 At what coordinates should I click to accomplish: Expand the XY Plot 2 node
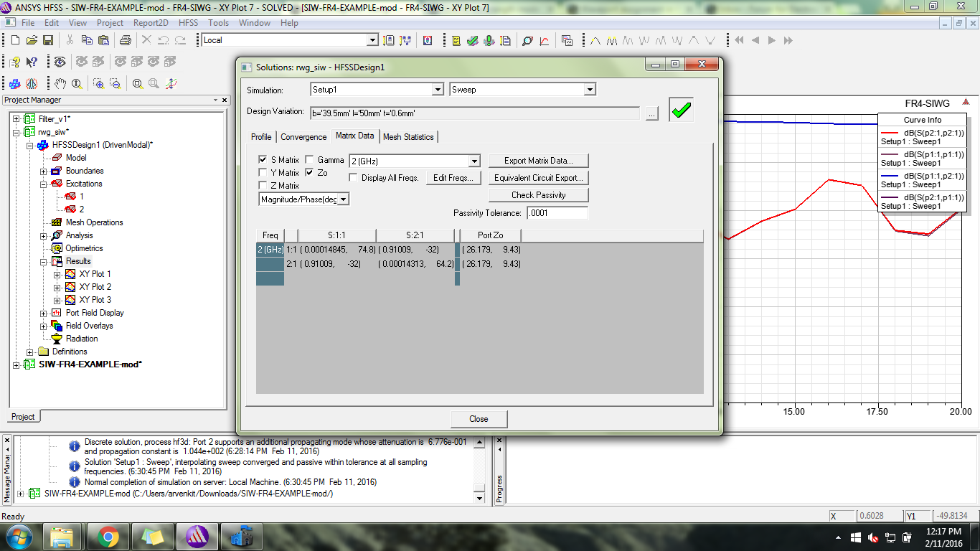pyautogui.click(x=57, y=287)
